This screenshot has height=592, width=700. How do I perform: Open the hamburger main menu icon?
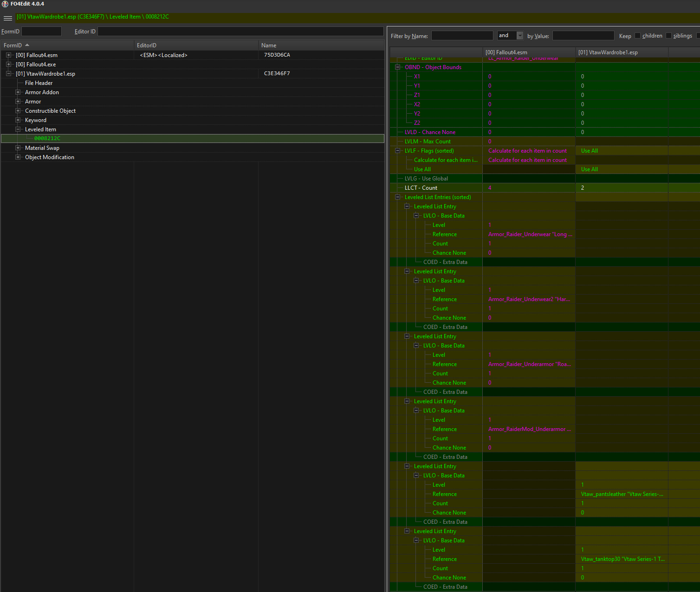8,18
